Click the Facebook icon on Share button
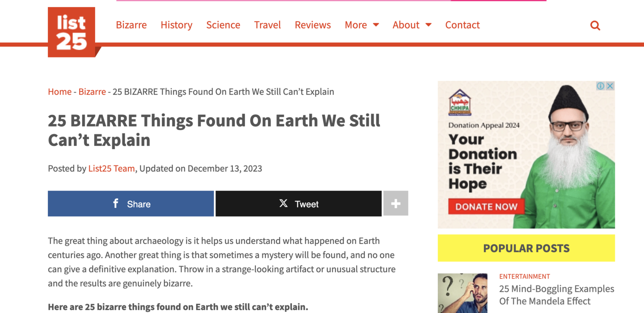Screen dimensions: 644x313 click(x=115, y=204)
